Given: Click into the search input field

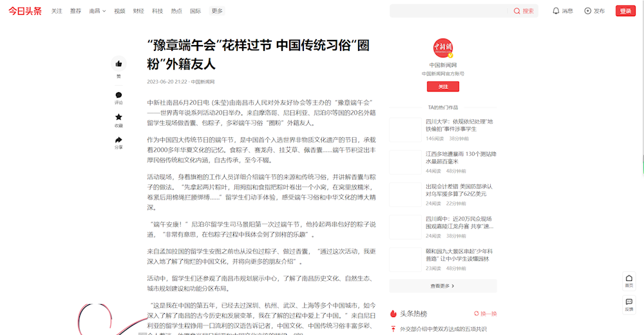Looking at the screenshot, I should click(448, 11).
